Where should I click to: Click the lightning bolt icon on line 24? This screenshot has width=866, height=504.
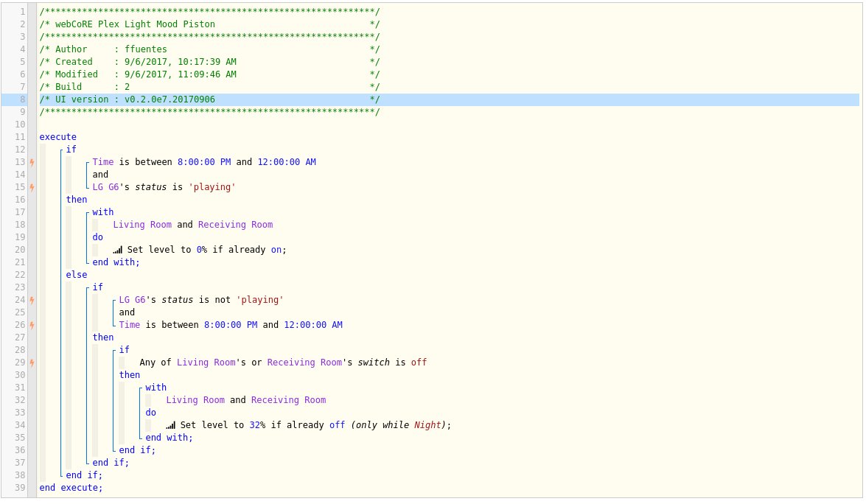pyautogui.click(x=32, y=301)
